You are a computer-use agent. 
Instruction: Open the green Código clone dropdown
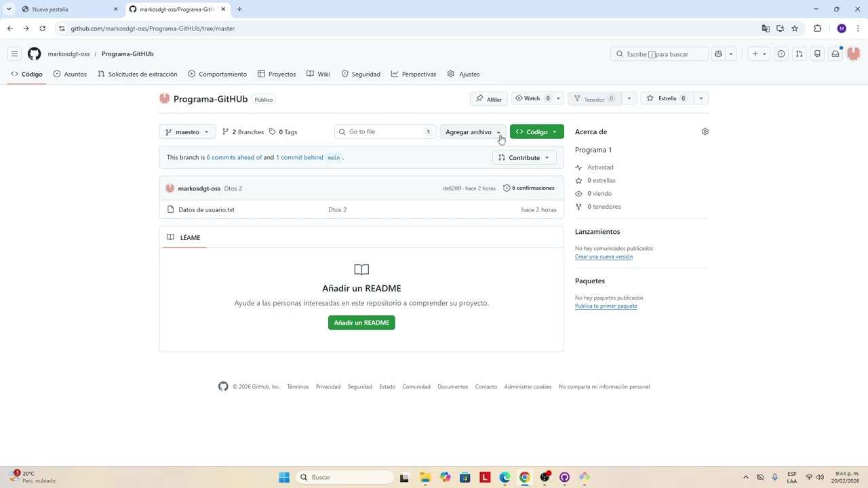click(536, 131)
